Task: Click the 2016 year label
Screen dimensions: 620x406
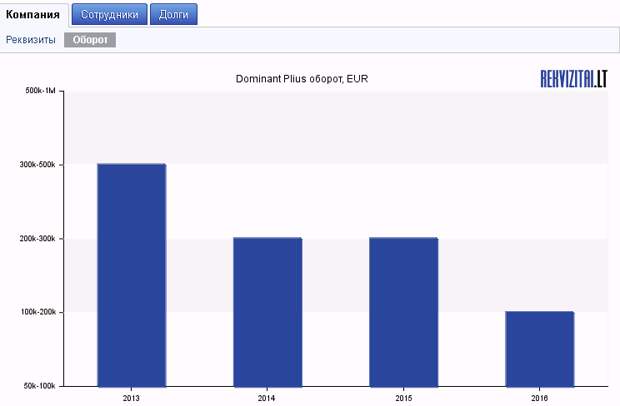Action: [539, 398]
